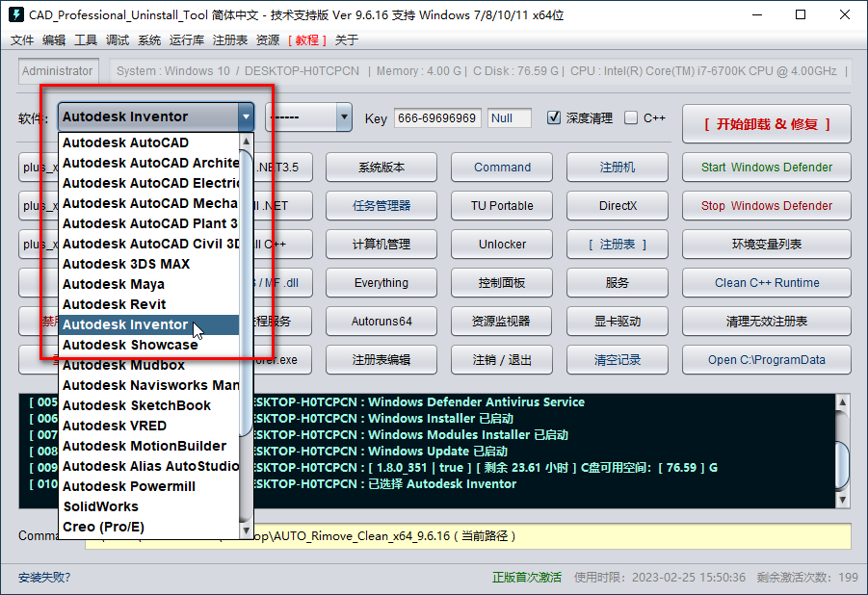Choose Autodesk Showcase in list
The width and height of the screenshot is (868, 595).
click(x=148, y=345)
